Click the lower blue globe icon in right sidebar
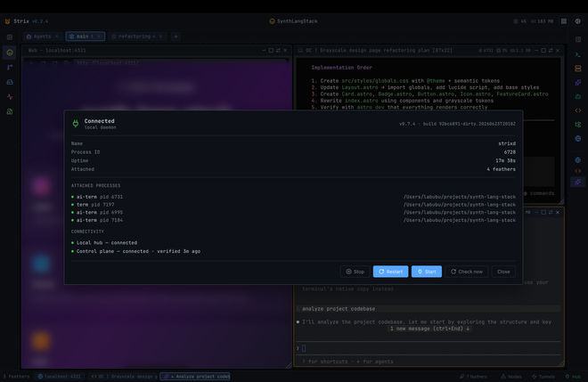Screen dimensions: 588x382 (x=578, y=160)
